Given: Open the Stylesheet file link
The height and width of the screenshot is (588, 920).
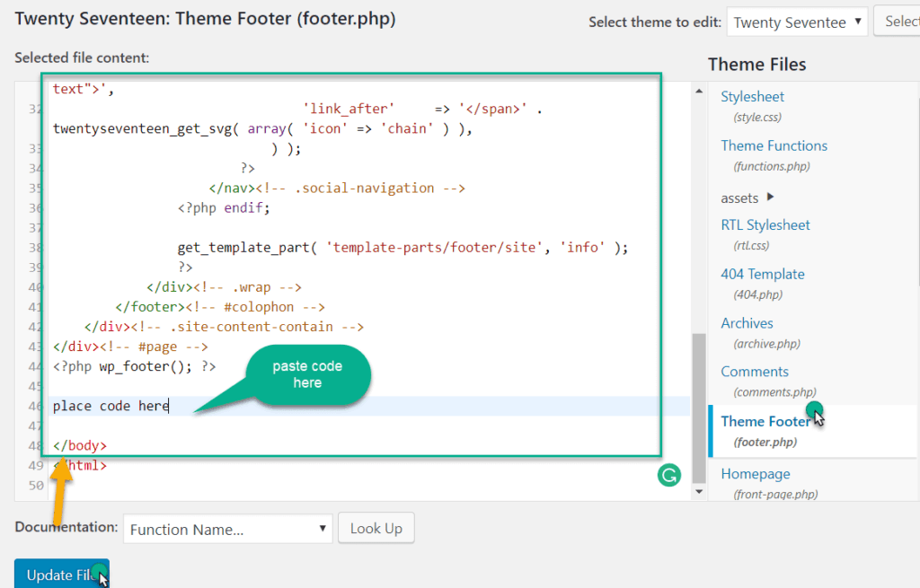Looking at the screenshot, I should click(752, 97).
